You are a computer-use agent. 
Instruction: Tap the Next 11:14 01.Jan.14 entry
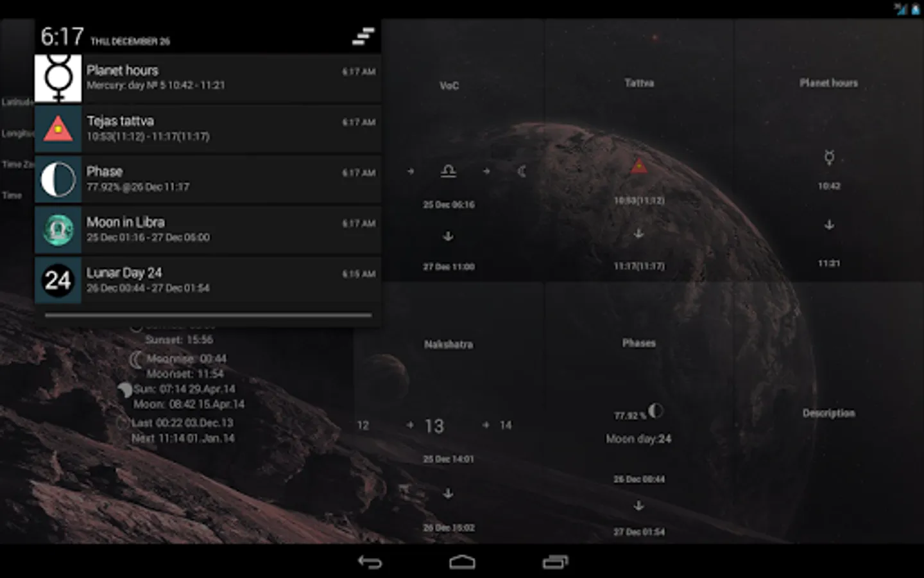(x=183, y=439)
